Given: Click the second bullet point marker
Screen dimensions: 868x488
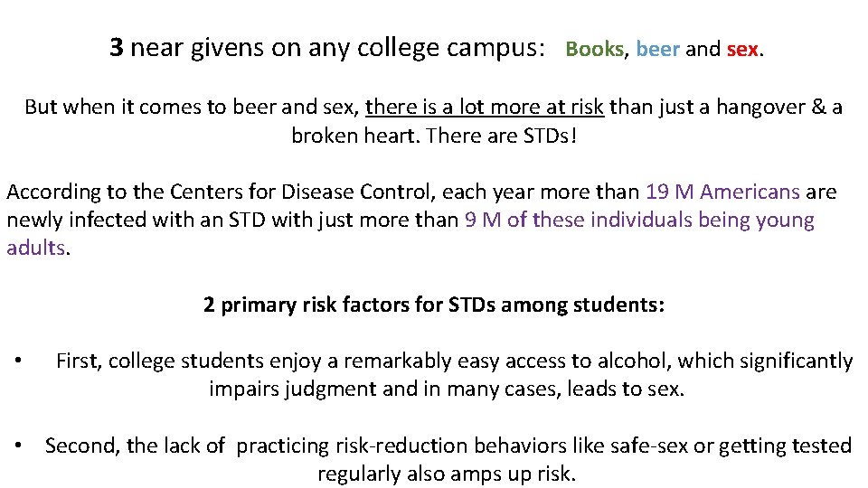Looking at the screenshot, I should pos(18,446).
